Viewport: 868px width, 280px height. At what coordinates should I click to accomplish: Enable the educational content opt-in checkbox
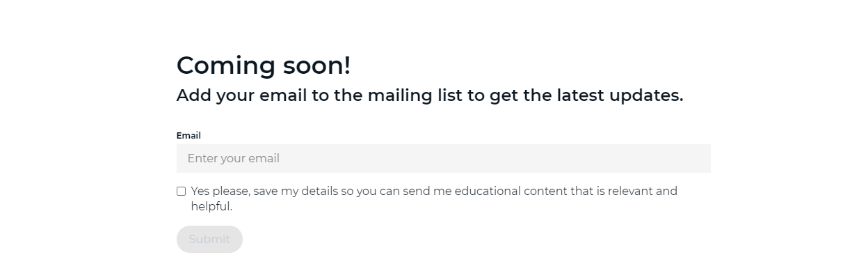181,191
